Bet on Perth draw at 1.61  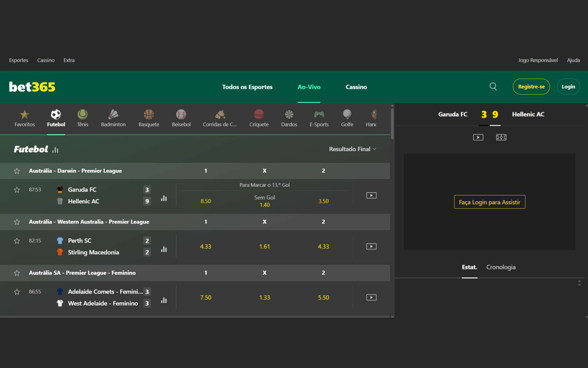[265, 247]
